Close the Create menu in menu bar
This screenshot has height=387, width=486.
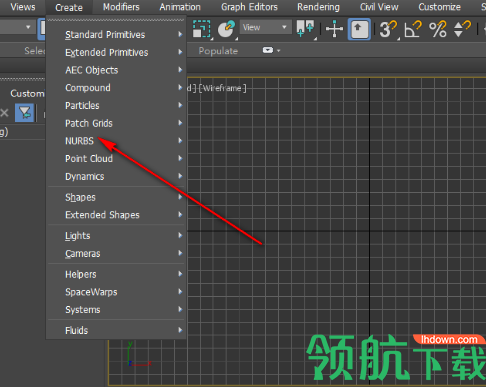click(69, 7)
